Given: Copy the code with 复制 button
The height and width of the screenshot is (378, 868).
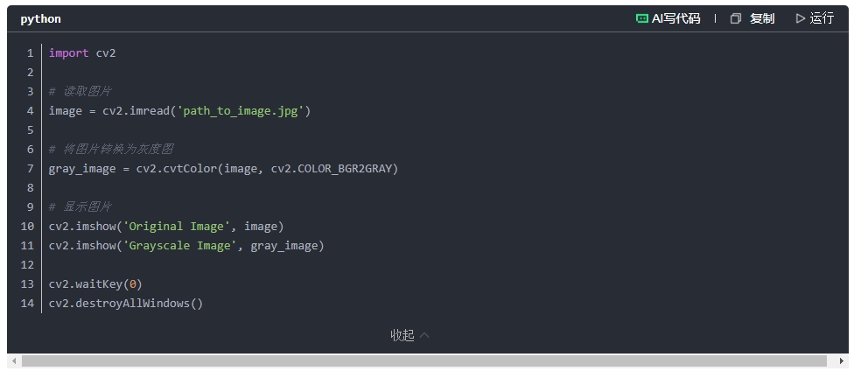Looking at the screenshot, I should [x=752, y=18].
